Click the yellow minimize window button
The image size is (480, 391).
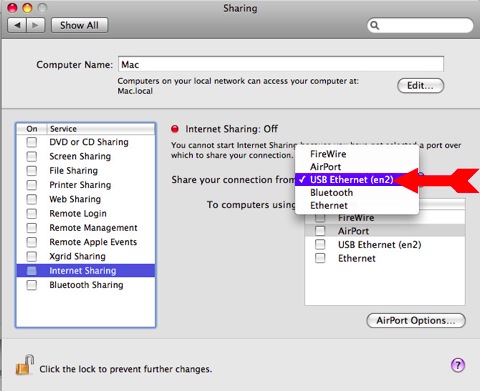(27, 7)
